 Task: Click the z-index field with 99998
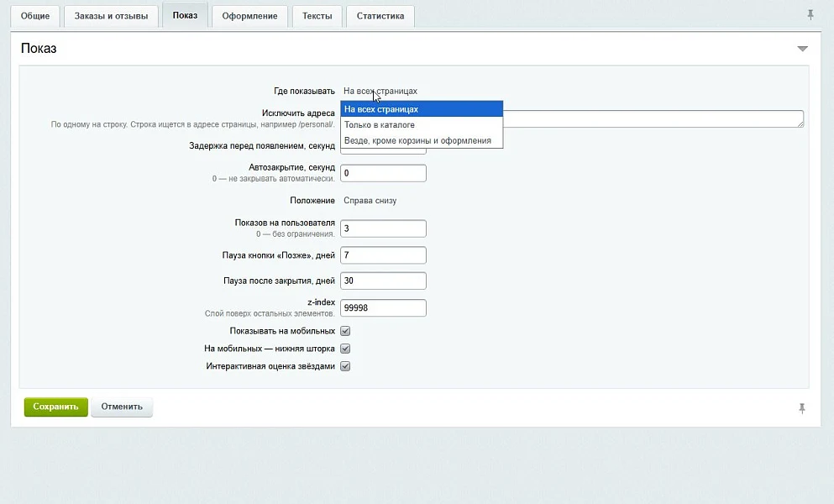(x=383, y=307)
